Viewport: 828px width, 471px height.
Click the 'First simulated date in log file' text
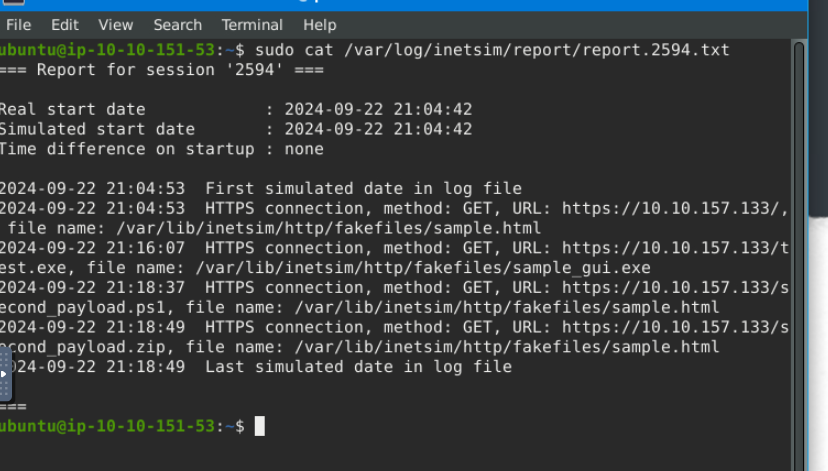pos(363,189)
